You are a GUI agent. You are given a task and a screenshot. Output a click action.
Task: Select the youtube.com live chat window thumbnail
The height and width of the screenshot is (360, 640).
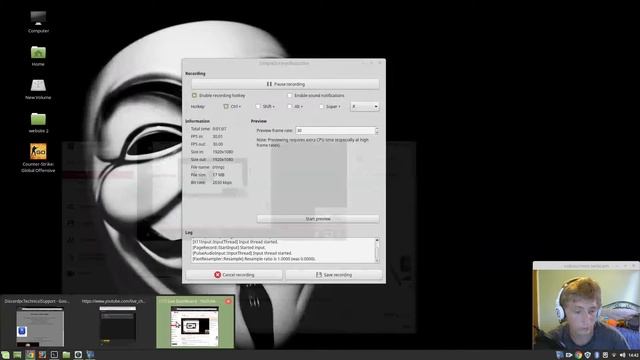coord(117,322)
